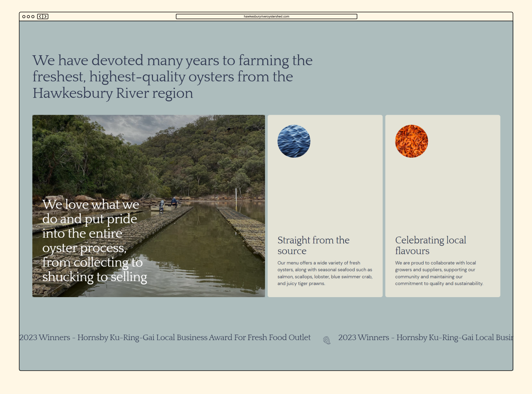Image resolution: width=532 pixels, height=394 pixels.
Task: Focus the hawkesburyriveroystershed.com address bar
Action: pos(266,16)
